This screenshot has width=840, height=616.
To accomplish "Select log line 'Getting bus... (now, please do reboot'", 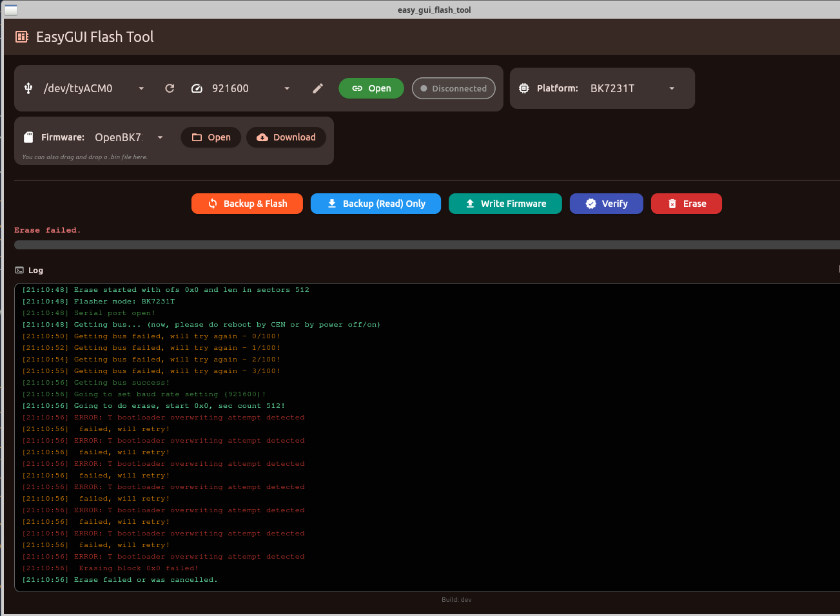I will [201, 325].
